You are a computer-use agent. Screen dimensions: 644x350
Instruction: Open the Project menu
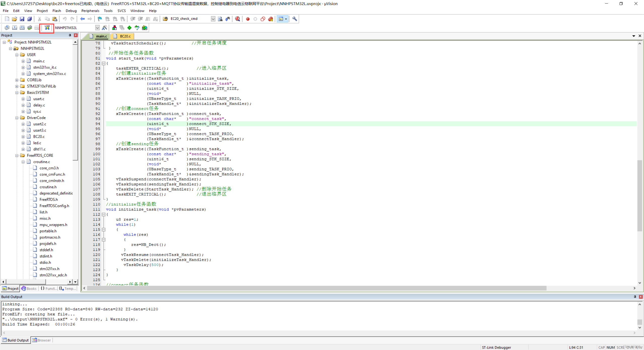[42, 11]
